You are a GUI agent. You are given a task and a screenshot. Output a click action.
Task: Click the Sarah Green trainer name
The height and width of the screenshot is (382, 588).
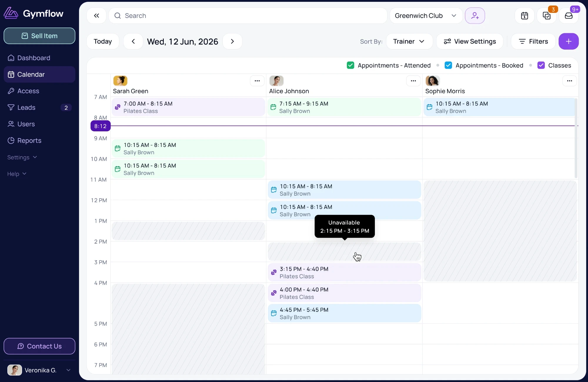pos(131,91)
